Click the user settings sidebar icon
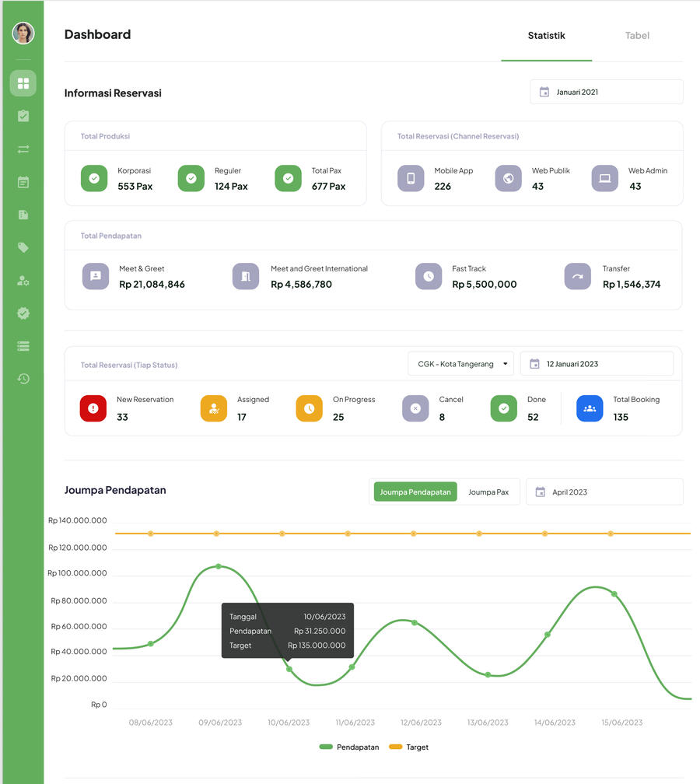This screenshot has width=700, height=784. 23,281
